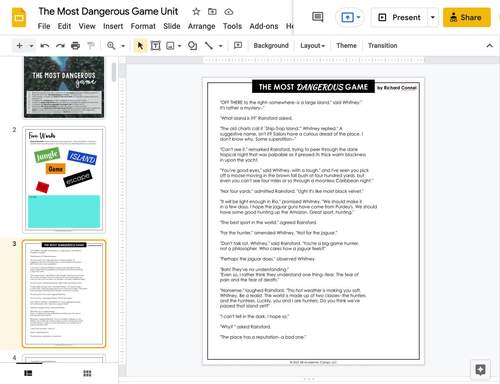Viewport: 500px width, 384px height.
Task: Expand the Layout dropdown
Action: 312,46
